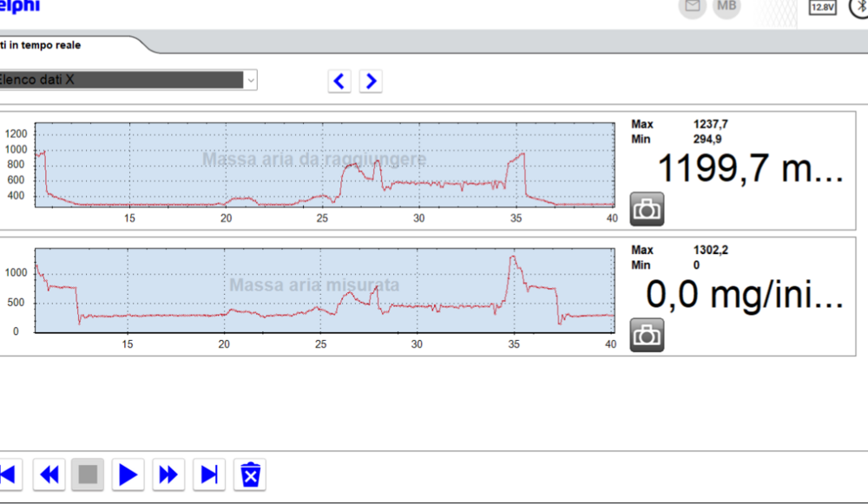This screenshot has height=504, width=868.
Task: Capture snapshot of Massa aria misurata graph
Action: pyautogui.click(x=647, y=335)
